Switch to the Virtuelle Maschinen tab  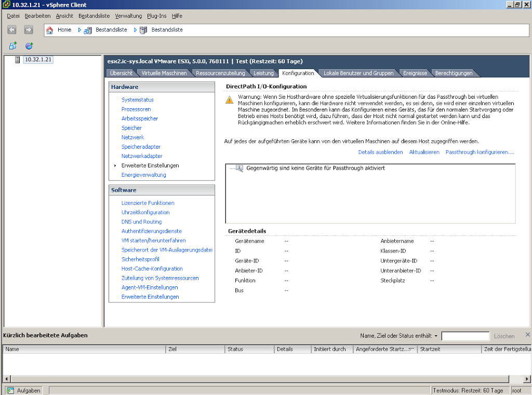pyautogui.click(x=164, y=73)
